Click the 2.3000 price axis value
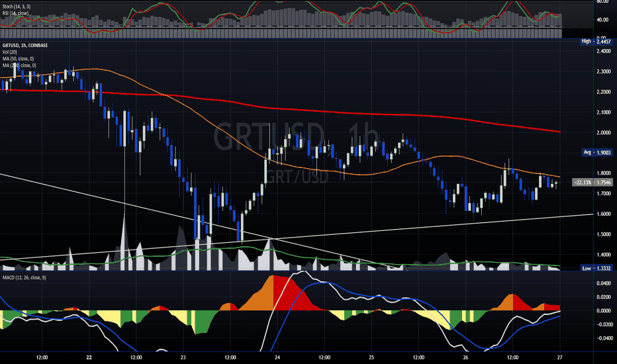 point(604,71)
